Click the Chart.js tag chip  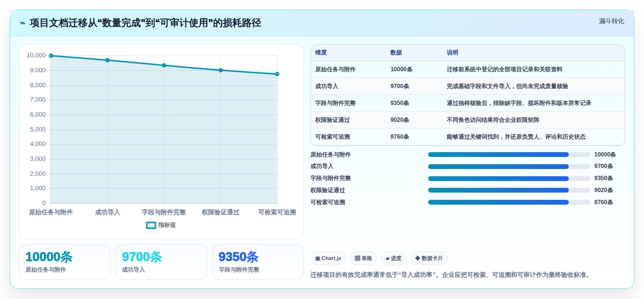tap(328, 258)
